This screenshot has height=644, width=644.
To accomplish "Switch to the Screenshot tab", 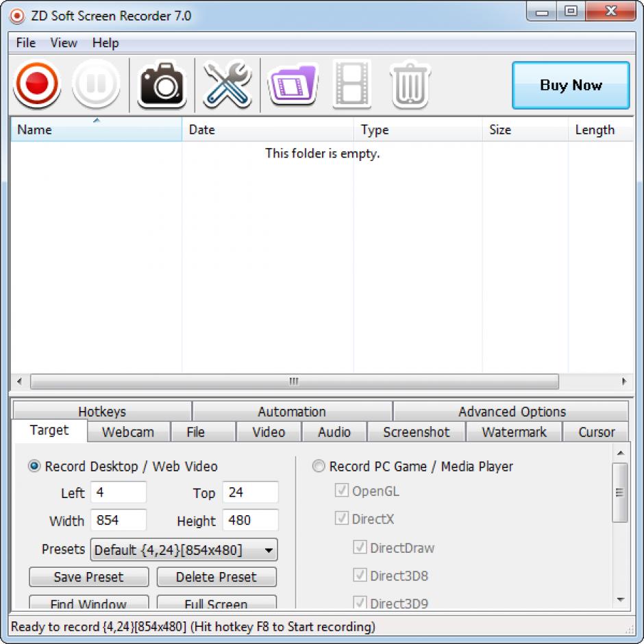I will 416,432.
